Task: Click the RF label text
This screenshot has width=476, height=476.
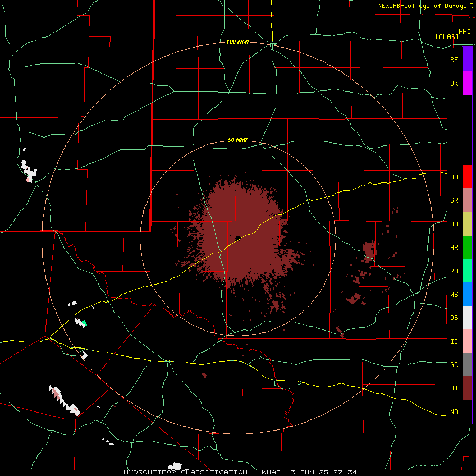Action: click(x=454, y=59)
